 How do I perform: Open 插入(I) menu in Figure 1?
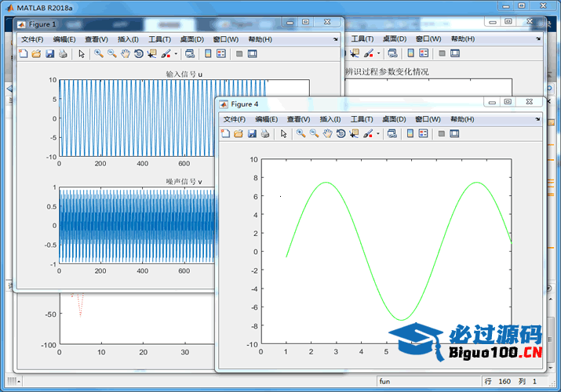pos(128,39)
